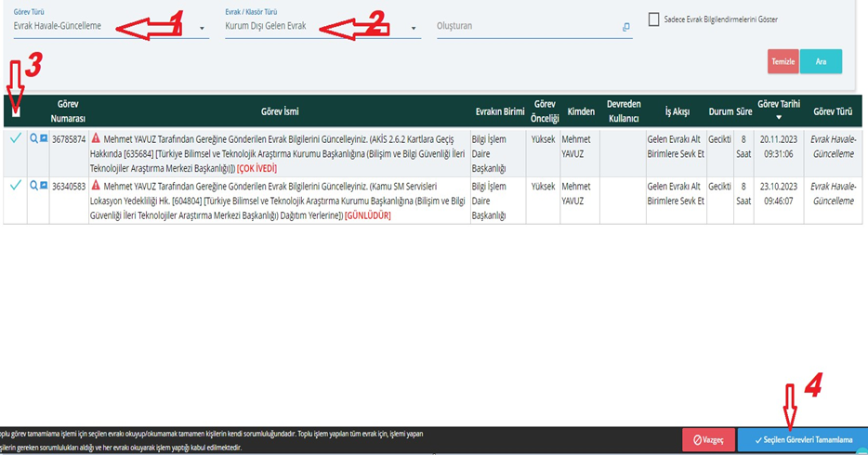Toggle checkmark for task 36340583
The image size is (868, 455).
coord(16,185)
